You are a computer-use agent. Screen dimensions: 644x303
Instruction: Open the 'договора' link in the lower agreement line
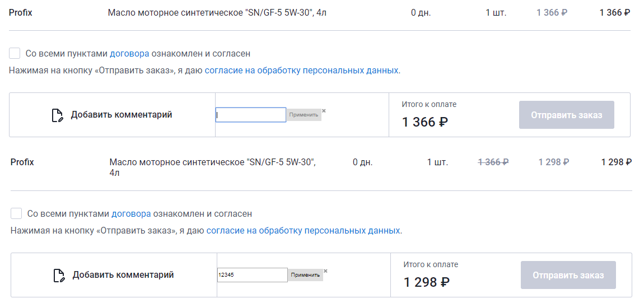click(x=131, y=214)
